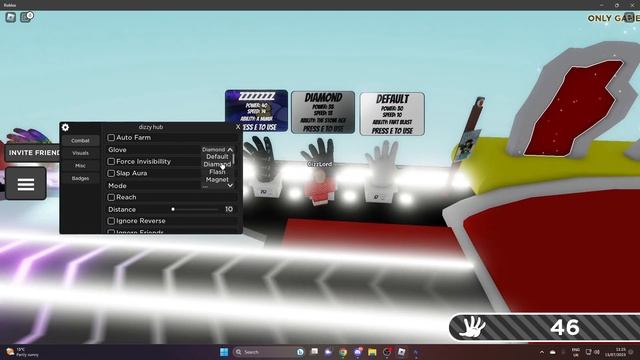Open the hamburger menu button
The height and width of the screenshot is (360, 640).
pyautogui.click(x=26, y=184)
